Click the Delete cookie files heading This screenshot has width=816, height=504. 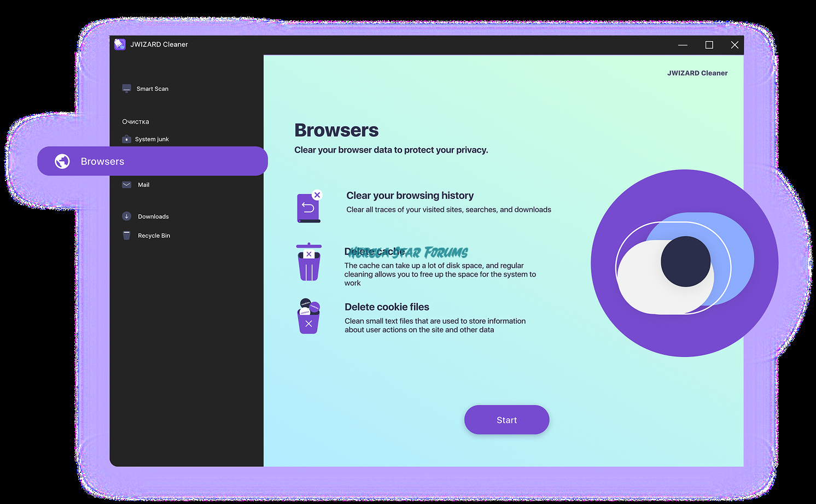[387, 307]
